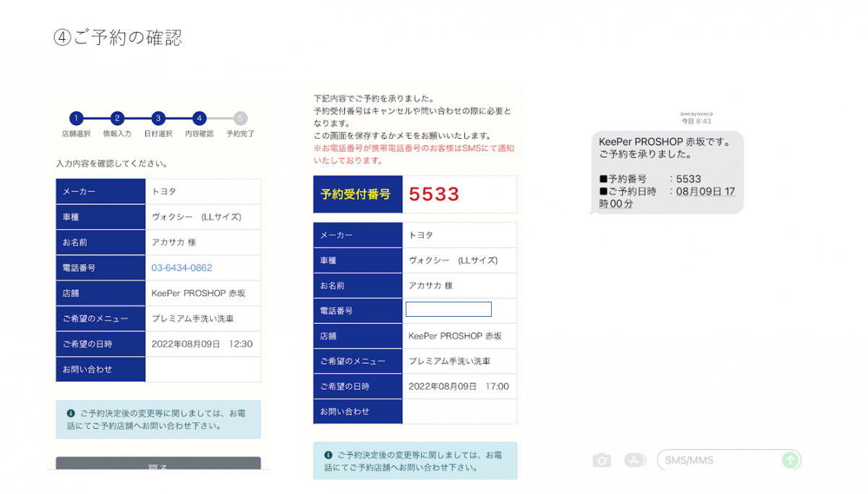The height and width of the screenshot is (494, 868).
Task: Click the info icon in left notice box
Action: pyautogui.click(x=71, y=414)
